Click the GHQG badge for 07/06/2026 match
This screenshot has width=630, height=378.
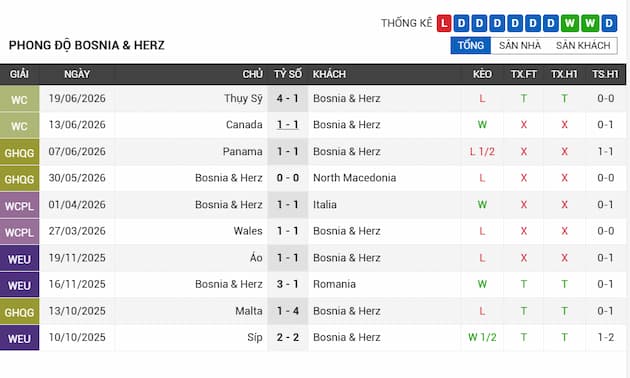pos(19,152)
